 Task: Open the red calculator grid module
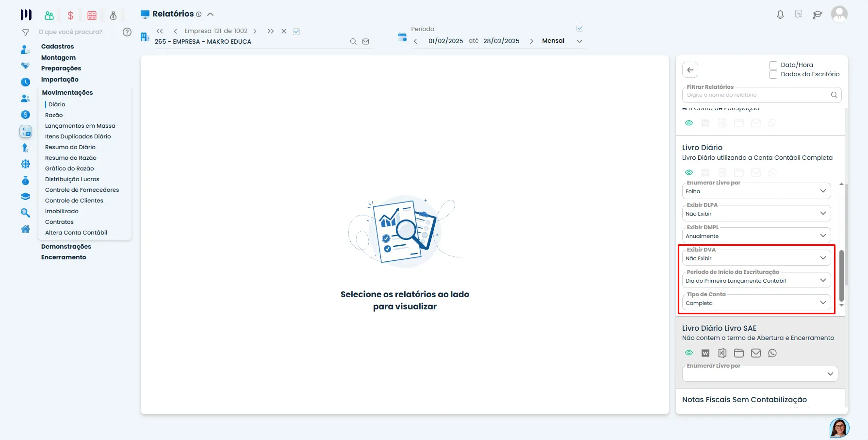point(92,16)
